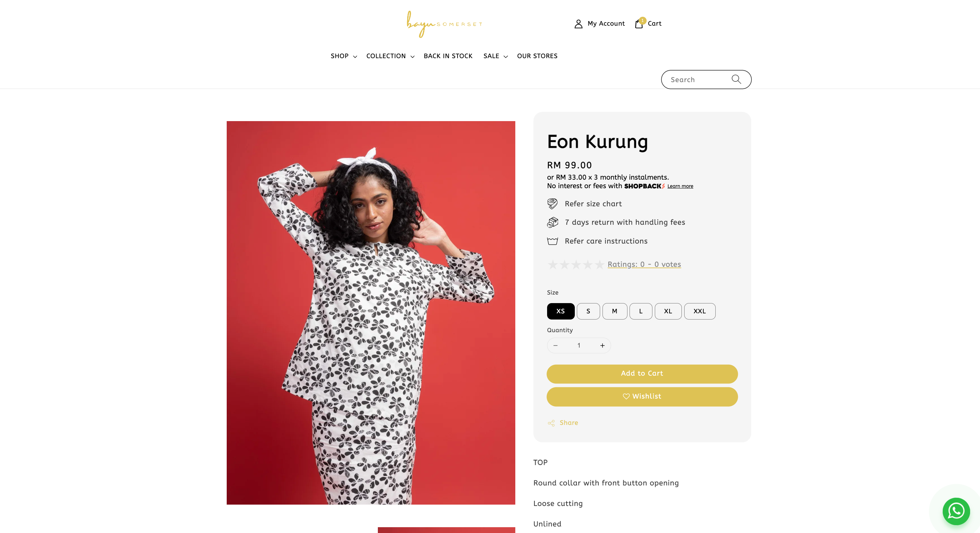Click the search magnifier icon
This screenshot has width=980, height=533.
click(736, 79)
